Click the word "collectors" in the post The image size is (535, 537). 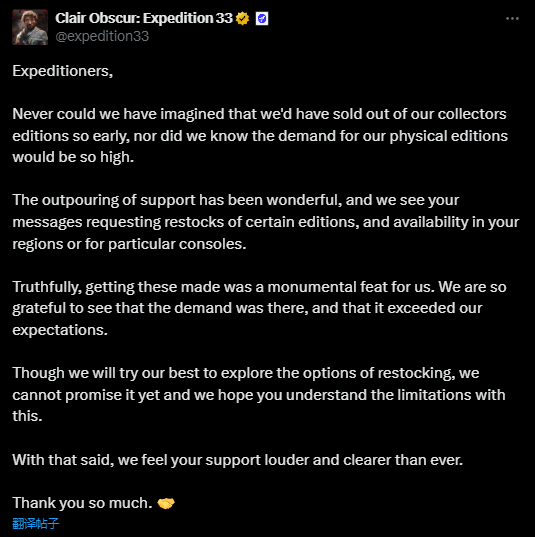tap(472, 114)
